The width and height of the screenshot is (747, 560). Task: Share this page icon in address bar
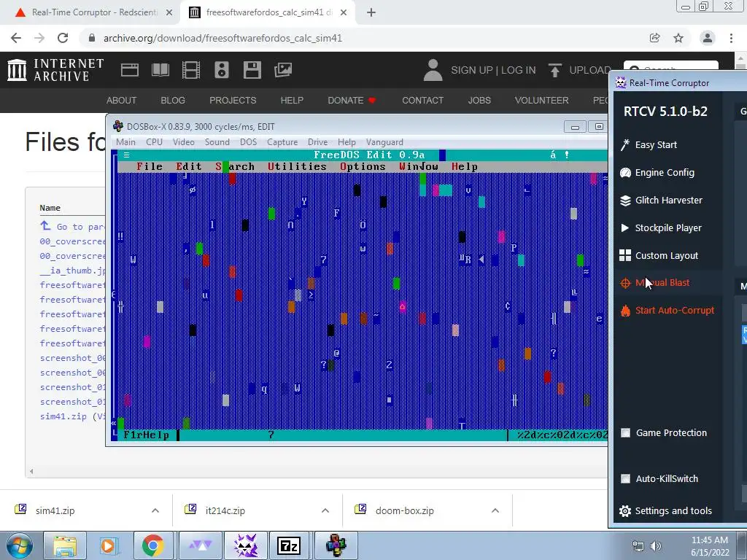coord(654,38)
